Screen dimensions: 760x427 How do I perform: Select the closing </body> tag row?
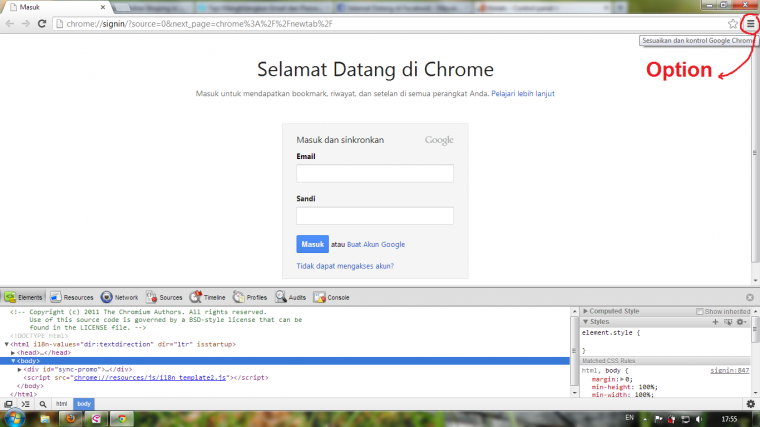pyautogui.click(x=30, y=386)
